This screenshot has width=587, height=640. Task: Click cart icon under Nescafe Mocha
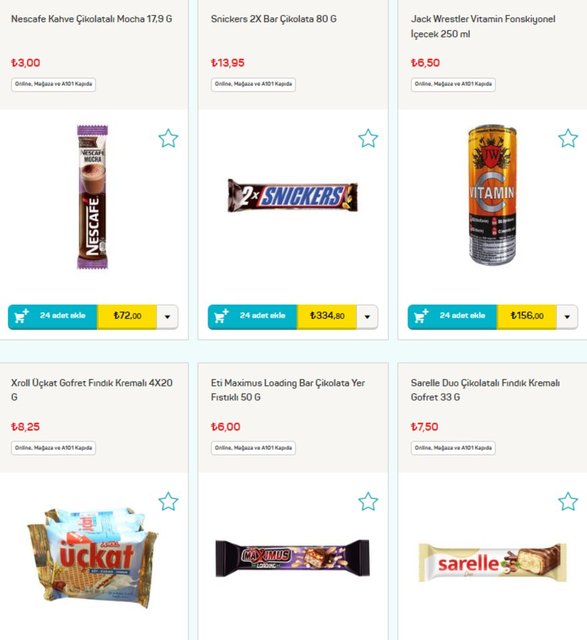[21, 316]
